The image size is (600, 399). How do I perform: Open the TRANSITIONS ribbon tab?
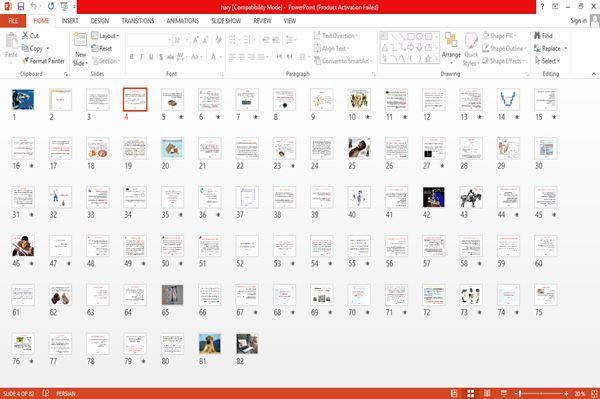[138, 21]
